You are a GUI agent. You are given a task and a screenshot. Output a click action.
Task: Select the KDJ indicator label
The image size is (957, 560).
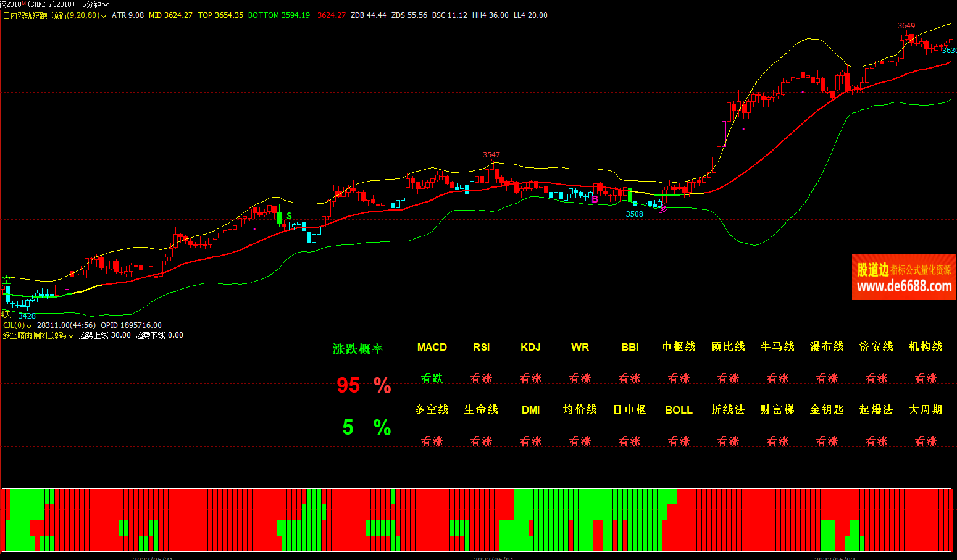530,347
